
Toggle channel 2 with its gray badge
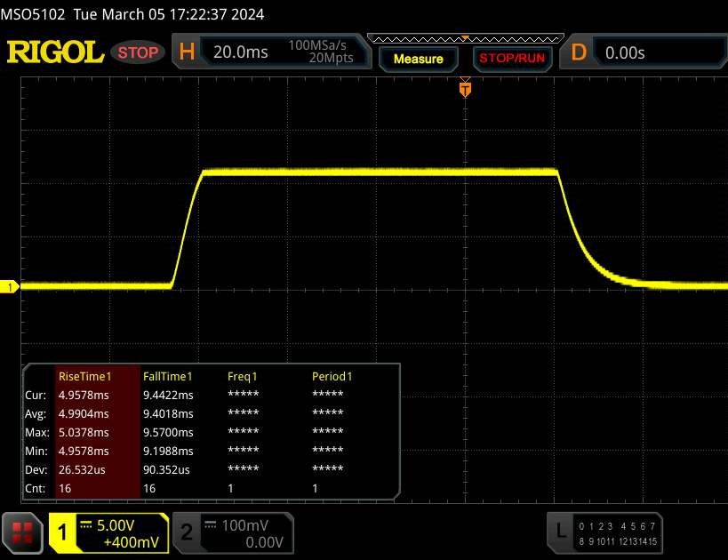[x=186, y=532]
